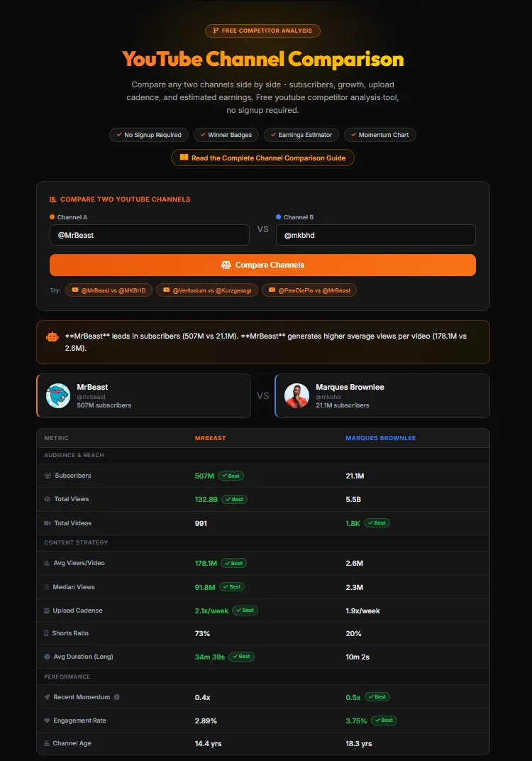Click the Free Competitor Analysis badge

coord(262,31)
